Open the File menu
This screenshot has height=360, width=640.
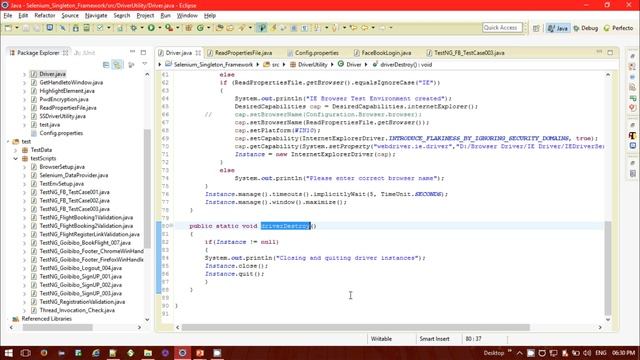(8, 16)
